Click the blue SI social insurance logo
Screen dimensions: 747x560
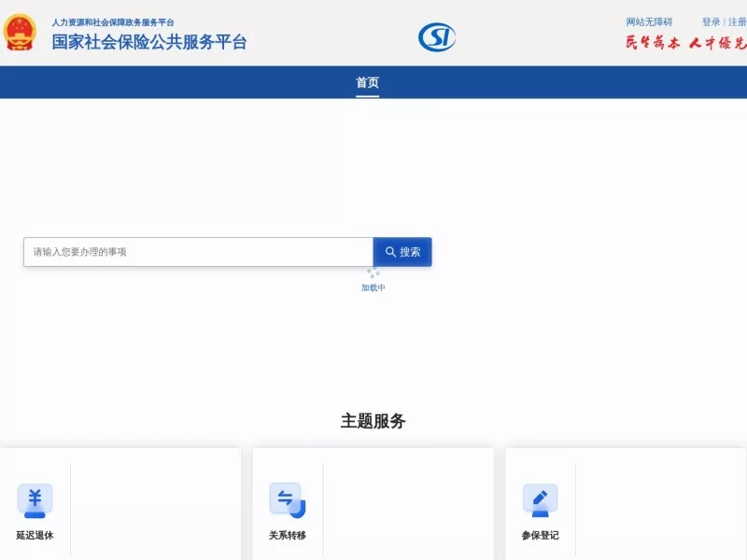[x=436, y=37]
